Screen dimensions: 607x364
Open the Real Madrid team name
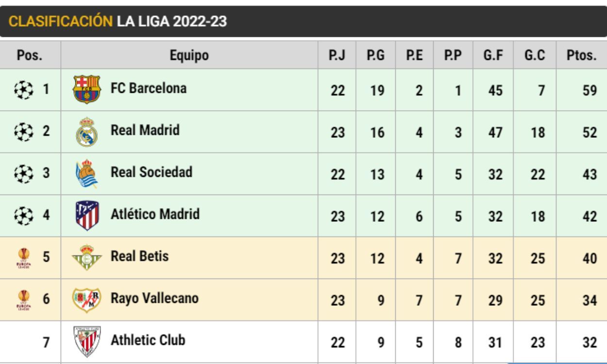point(145,130)
